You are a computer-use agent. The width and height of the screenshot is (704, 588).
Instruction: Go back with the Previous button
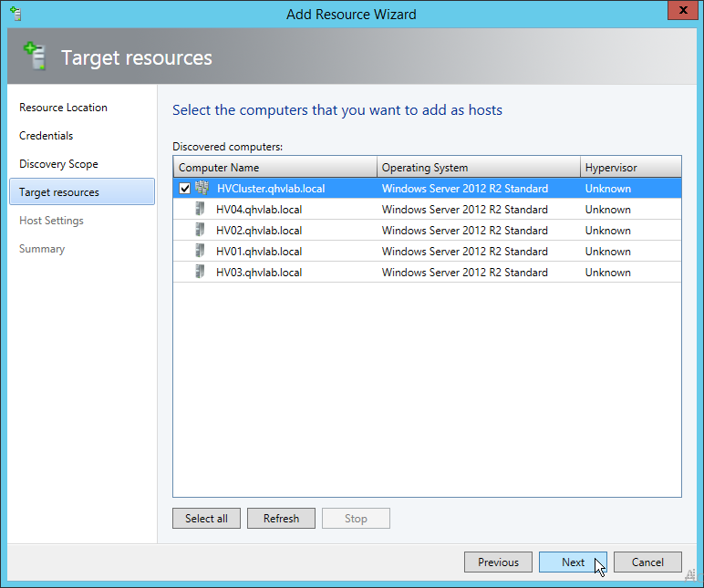[x=498, y=562]
